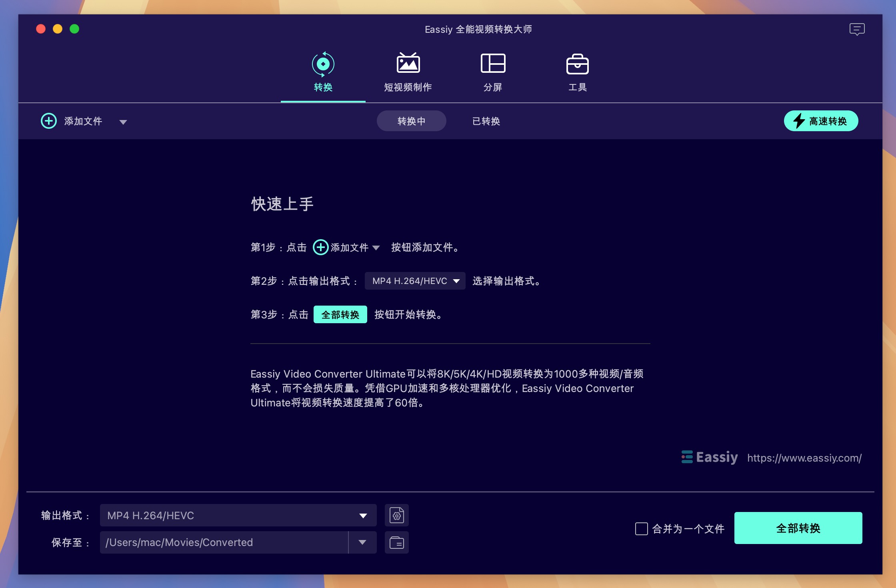Select the 转换 (Convert) tab icon
Screen dimensions: 896x588
pos(323,63)
